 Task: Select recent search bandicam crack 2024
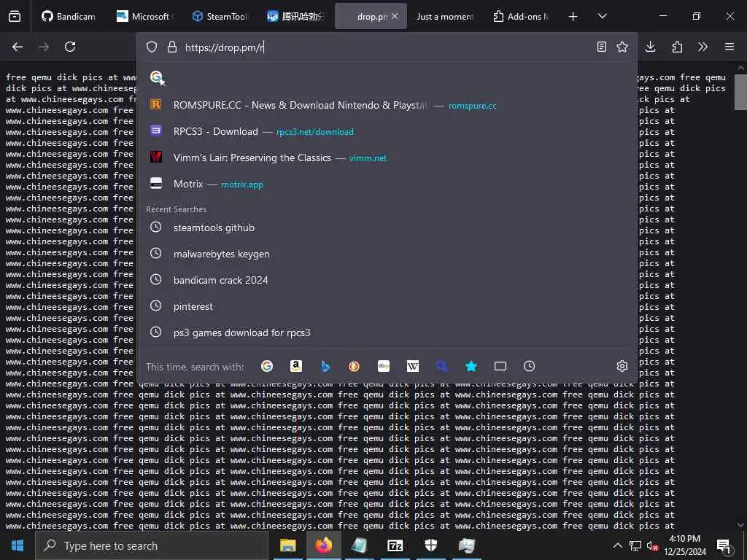[387, 280]
